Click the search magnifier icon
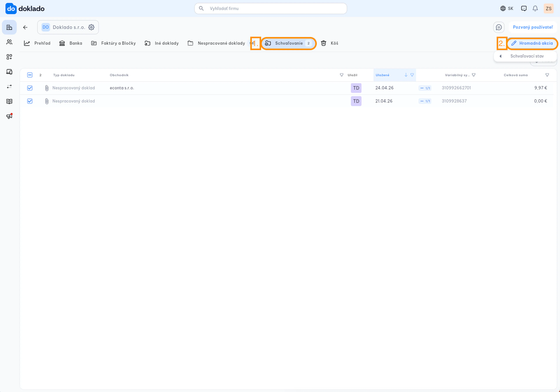Image resolution: width=560 pixels, height=392 pixels. tap(201, 9)
